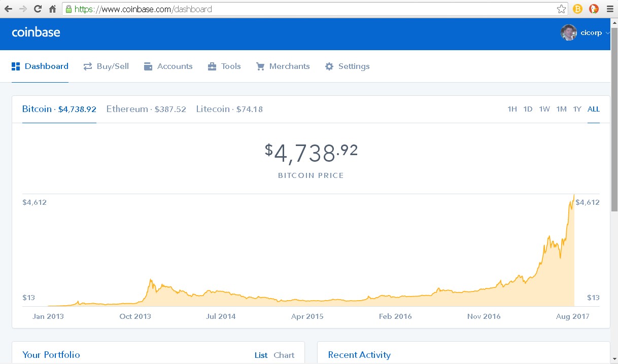Click the green padlock security icon
The height and width of the screenshot is (364, 618).
tap(68, 9)
